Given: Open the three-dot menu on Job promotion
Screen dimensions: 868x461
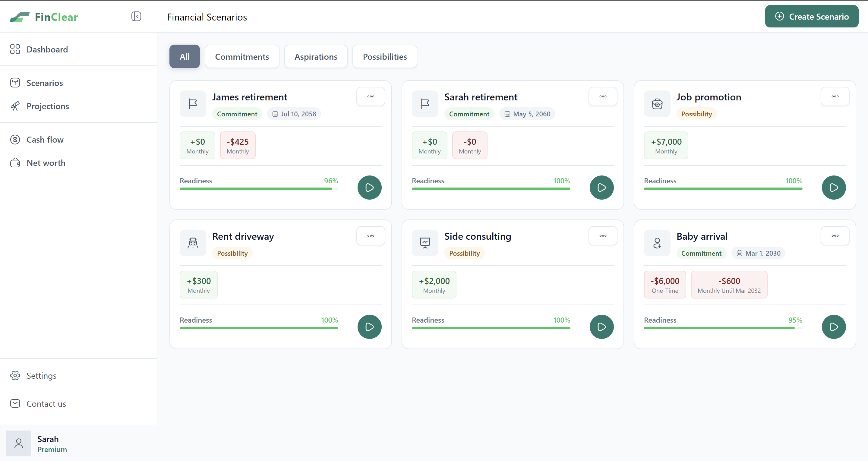Looking at the screenshot, I should (835, 96).
